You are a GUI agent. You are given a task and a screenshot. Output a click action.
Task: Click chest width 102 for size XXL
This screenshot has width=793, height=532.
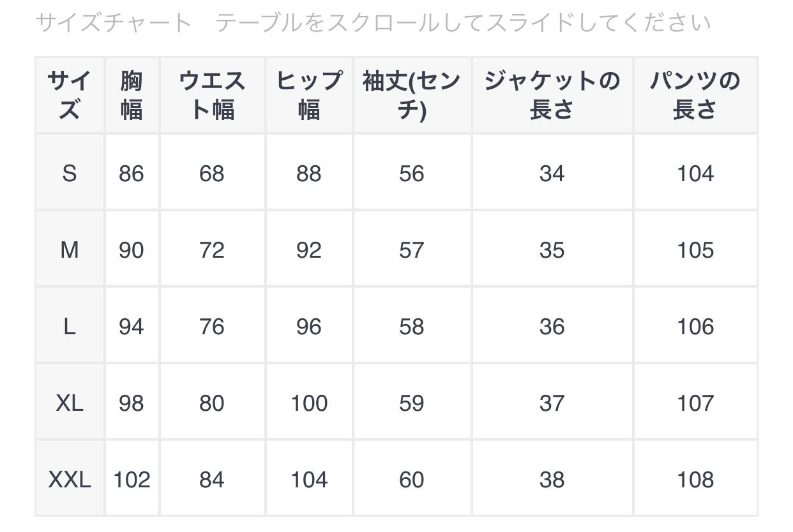click(132, 480)
